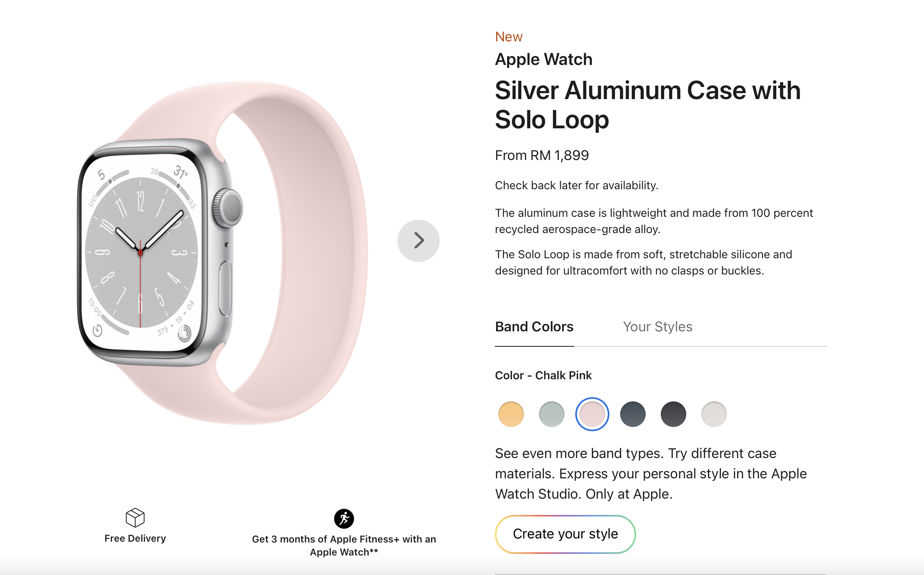Image resolution: width=924 pixels, height=575 pixels.
Task: Switch to the Your Styles tab
Action: (657, 326)
